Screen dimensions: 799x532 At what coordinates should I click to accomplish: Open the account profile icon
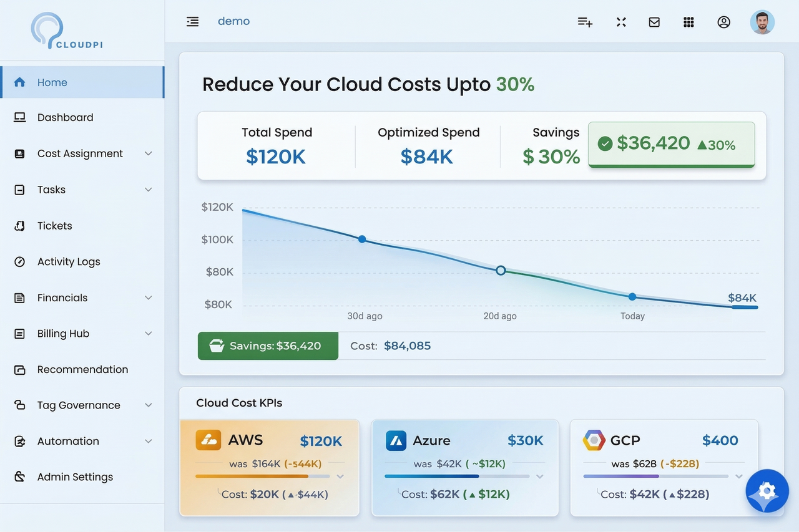point(723,21)
